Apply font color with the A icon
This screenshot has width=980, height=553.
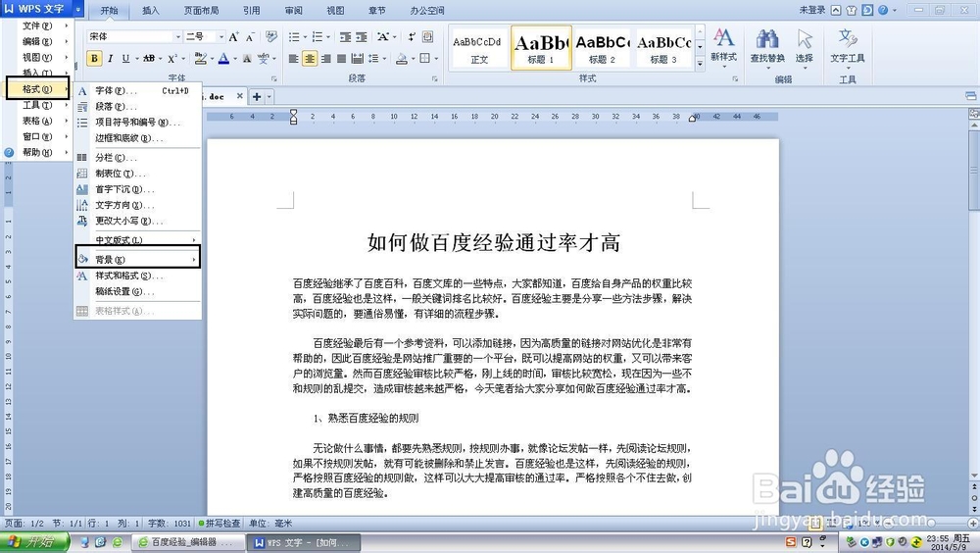tap(223, 58)
